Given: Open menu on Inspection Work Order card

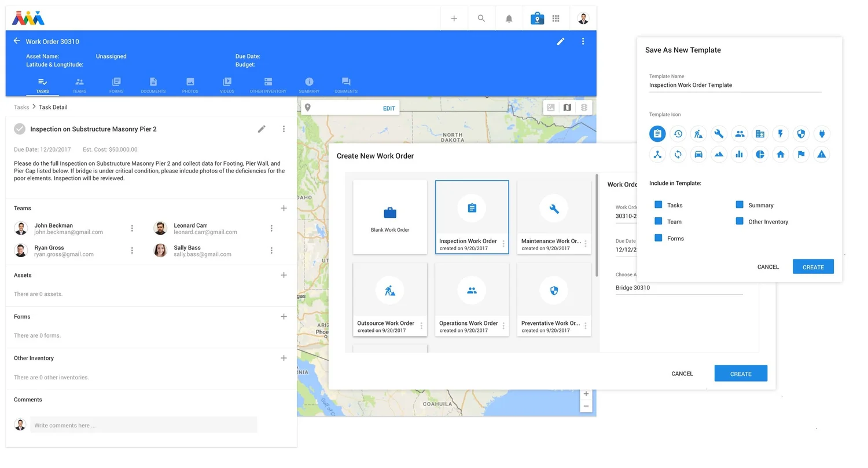Looking at the screenshot, I should click(503, 244).
